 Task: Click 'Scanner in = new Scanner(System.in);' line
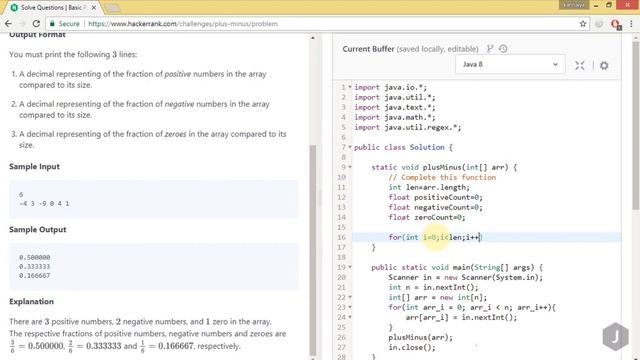pyautogui.click(x=466, y=278)
